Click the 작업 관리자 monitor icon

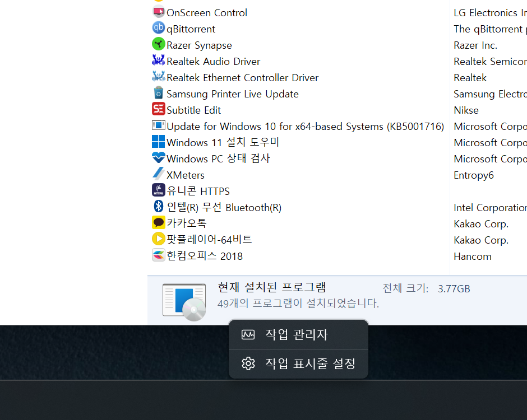[248, 334]
